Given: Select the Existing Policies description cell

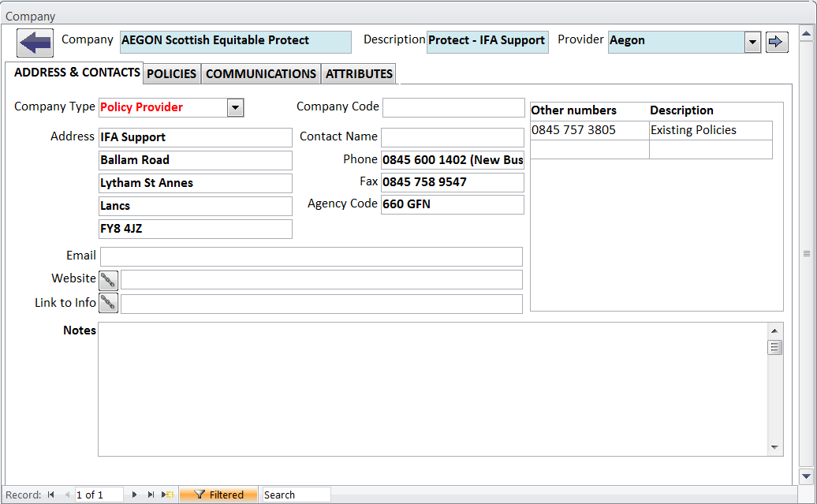Looking at the screenshot, I should point(711,130).
